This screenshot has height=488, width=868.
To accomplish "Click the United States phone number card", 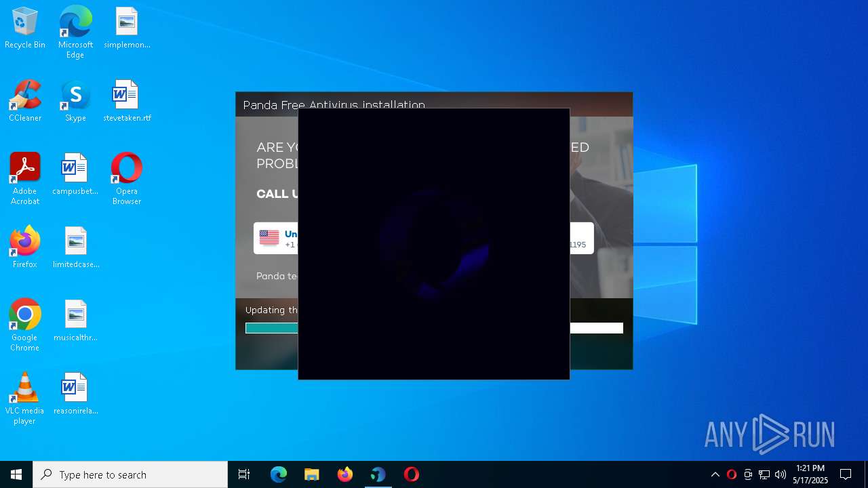I will (276, 239).
